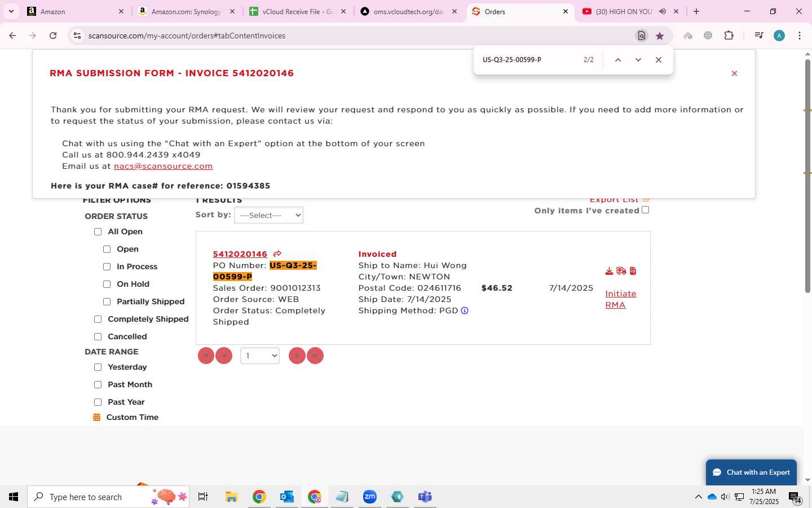Select the Past Month date range checkbox
Image resolution: width=812 pixels, height=508 pixels.
click(x=98, y=384)
